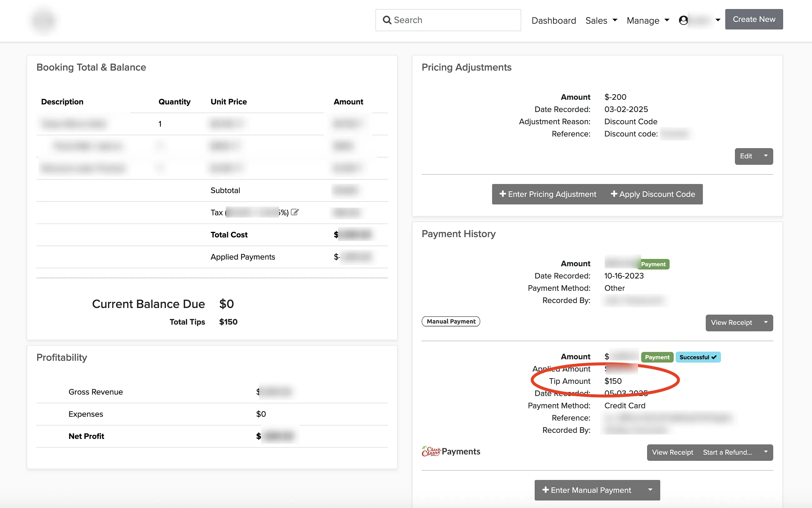Click the user account avatar icon

click(x=683, y=21)
